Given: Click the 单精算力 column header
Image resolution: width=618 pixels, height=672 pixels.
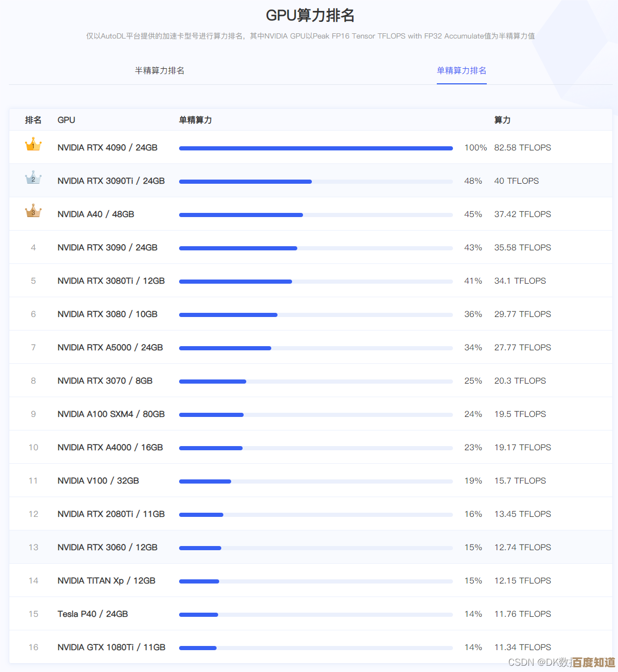Looking at the screenshot, I should pyautogui.click(x=195, y=120).
